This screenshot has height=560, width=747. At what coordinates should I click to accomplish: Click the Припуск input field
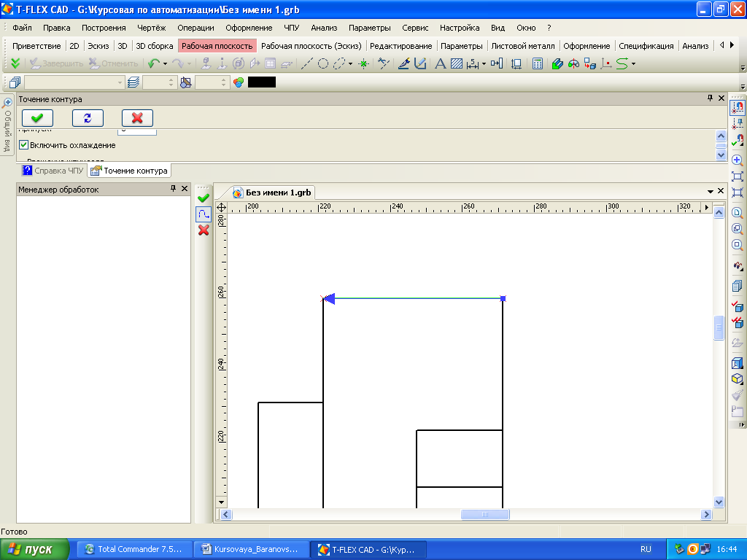(x=136, y=131)
